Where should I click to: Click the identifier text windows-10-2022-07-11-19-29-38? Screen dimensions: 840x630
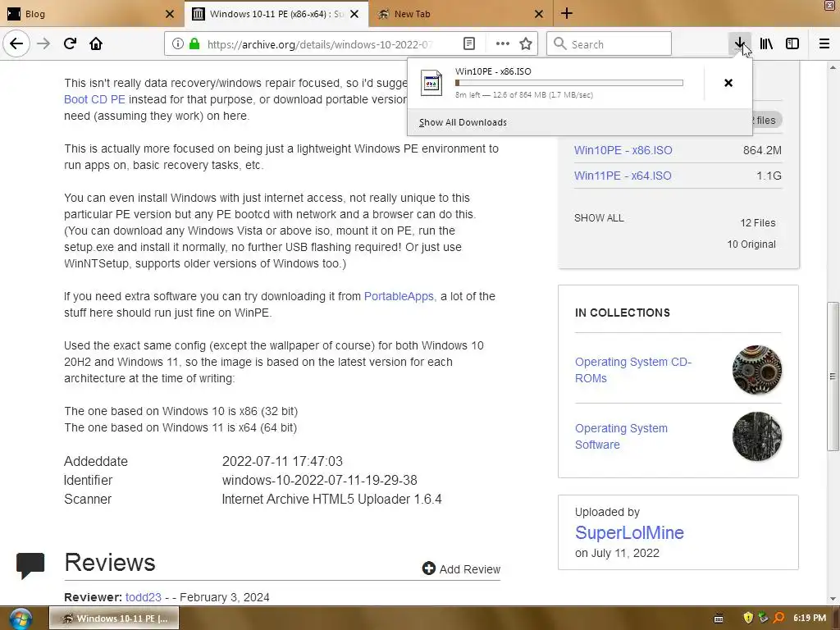tap(319, 481)
